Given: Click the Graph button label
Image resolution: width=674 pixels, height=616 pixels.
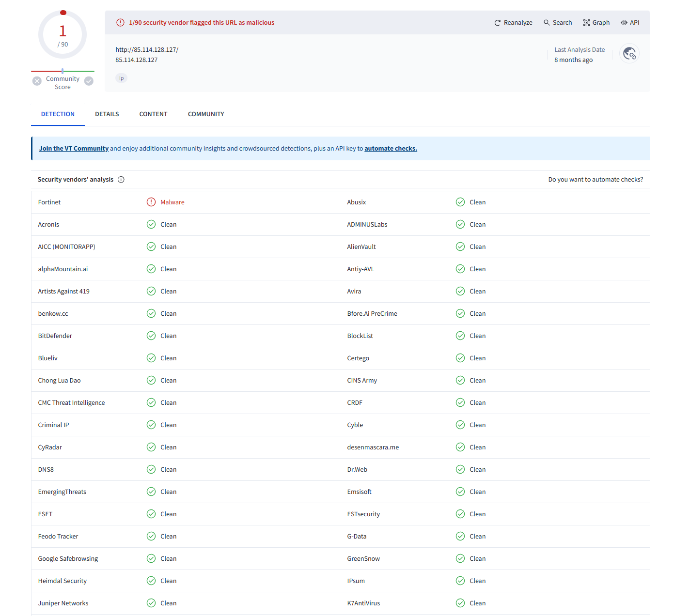Looking at the screenshot, I should 601,23.
